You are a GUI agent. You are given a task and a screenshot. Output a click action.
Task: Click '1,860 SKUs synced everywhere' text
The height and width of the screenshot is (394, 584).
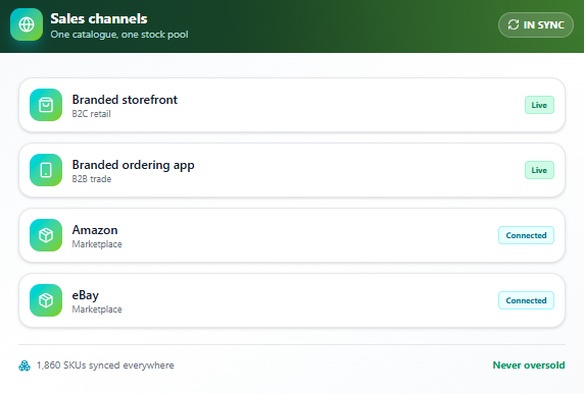(105, 365)
